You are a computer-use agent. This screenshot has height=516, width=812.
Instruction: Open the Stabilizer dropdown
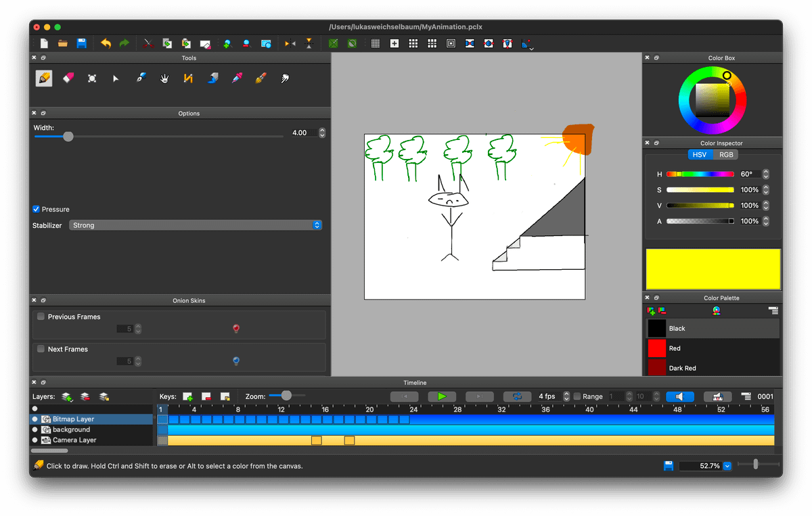point(195,225)
